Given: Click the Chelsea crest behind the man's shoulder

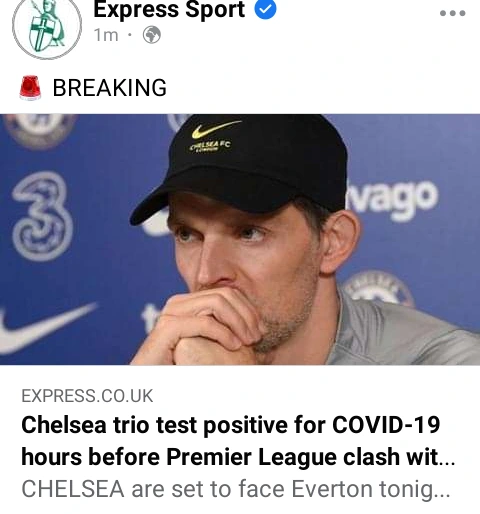Looking at the screenshot, I should tap(379, 289).
